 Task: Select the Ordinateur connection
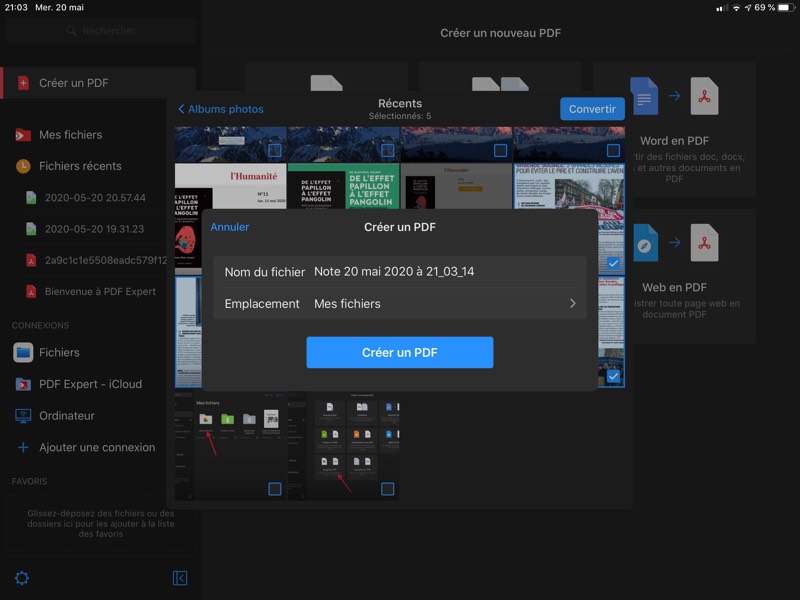66,415
